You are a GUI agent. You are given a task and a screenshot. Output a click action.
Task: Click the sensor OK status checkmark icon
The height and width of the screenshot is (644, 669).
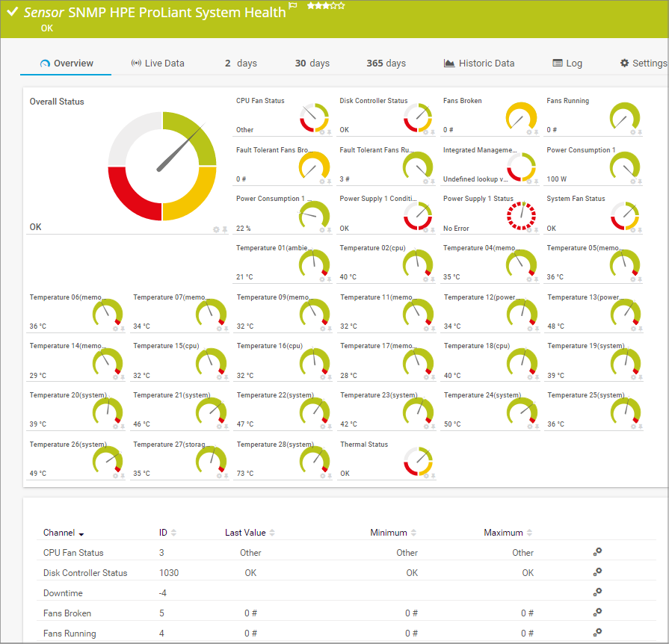point(12,12)
